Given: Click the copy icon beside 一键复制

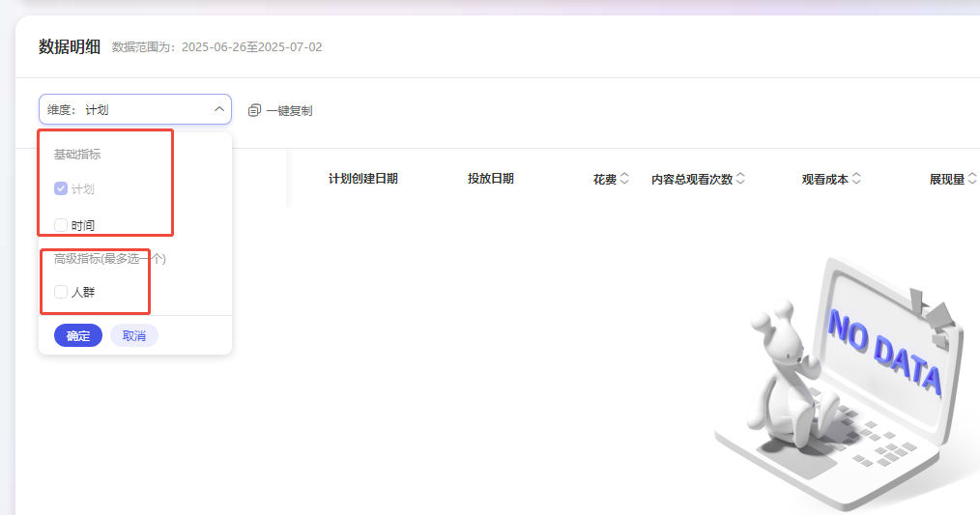Looking at the screenshot, I should 254,110.
